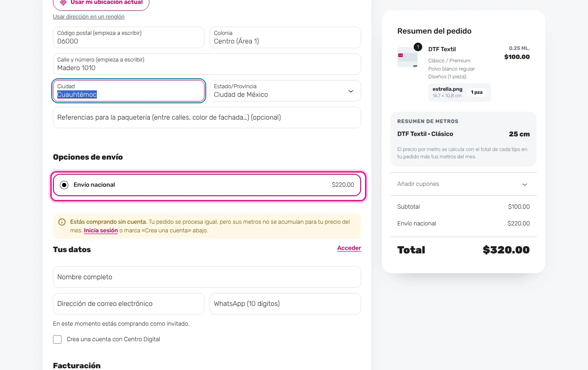Click the DTF Textil product name

[x=442, y=49]
